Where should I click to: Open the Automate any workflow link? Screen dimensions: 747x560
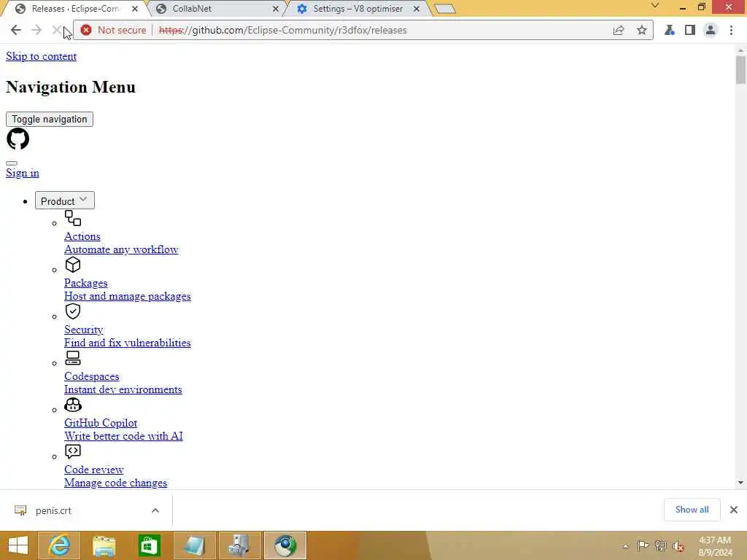coord(121,249)
